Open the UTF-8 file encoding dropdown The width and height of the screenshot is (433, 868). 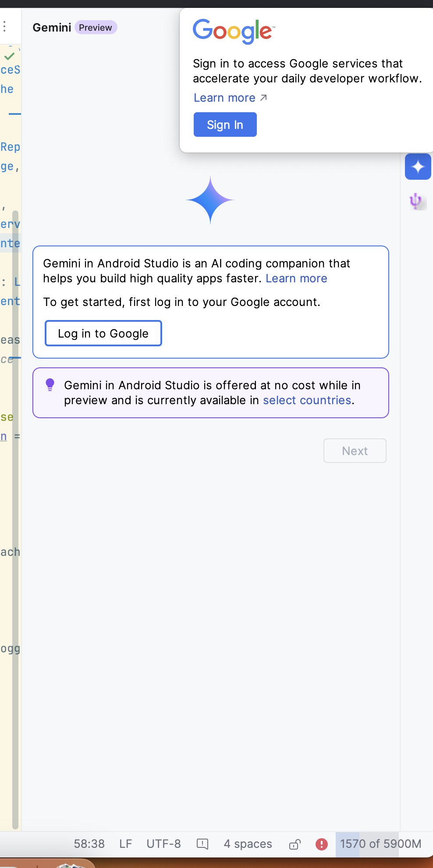(x=163, y=844)
